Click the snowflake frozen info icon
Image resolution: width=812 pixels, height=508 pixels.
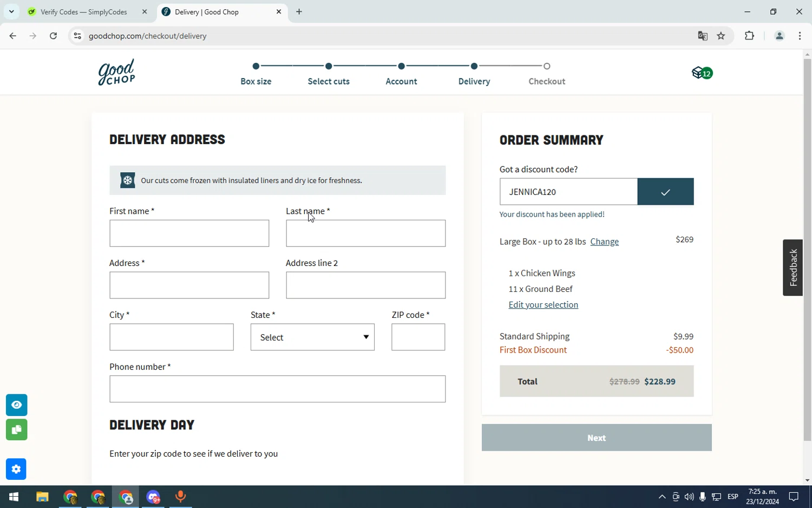click(128, 180)
